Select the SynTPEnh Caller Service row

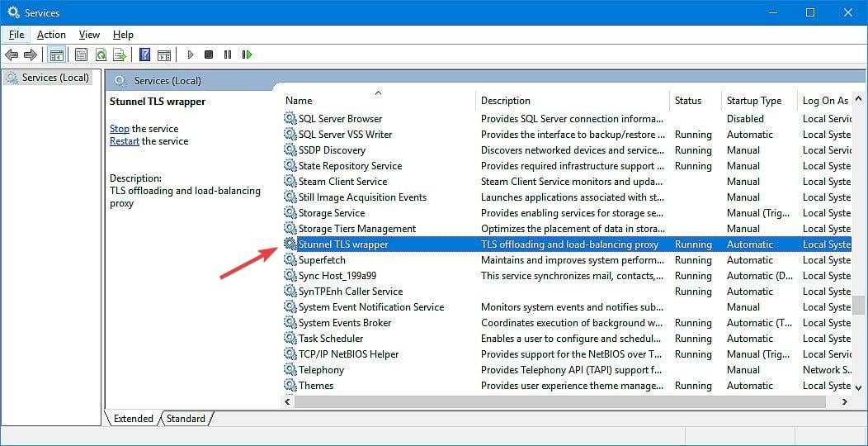coord(567,292)
